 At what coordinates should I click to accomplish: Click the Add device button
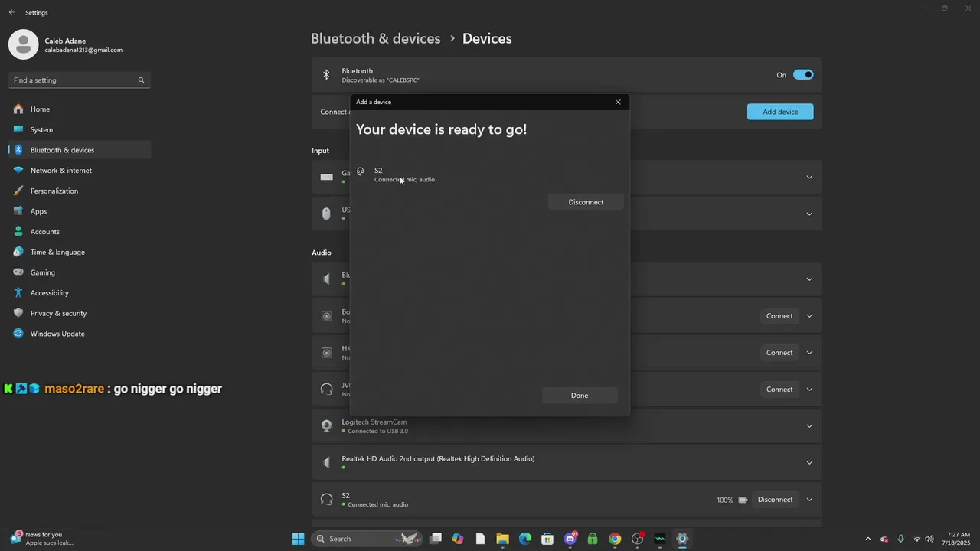[780, 112]
